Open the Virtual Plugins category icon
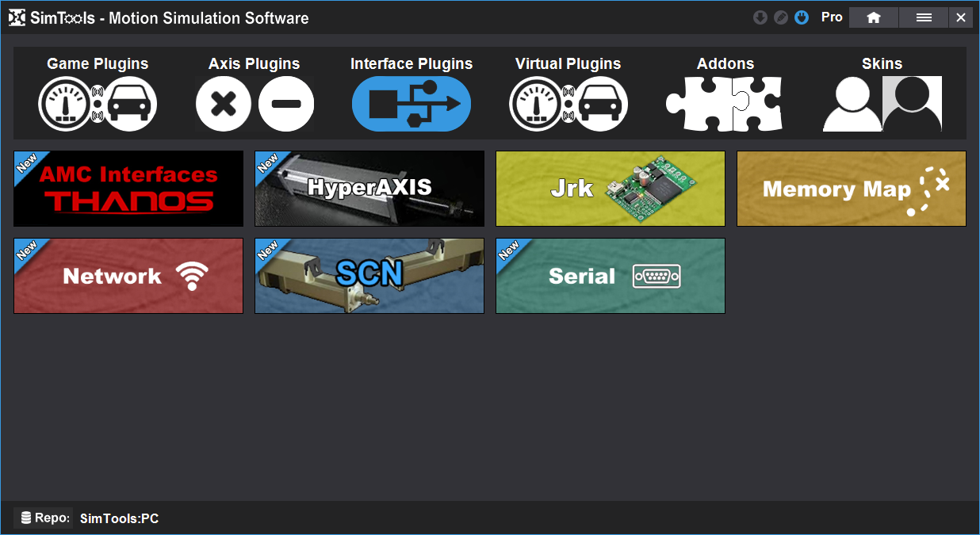The width and height of the screenshot is (980, 535). pos(568,104)
